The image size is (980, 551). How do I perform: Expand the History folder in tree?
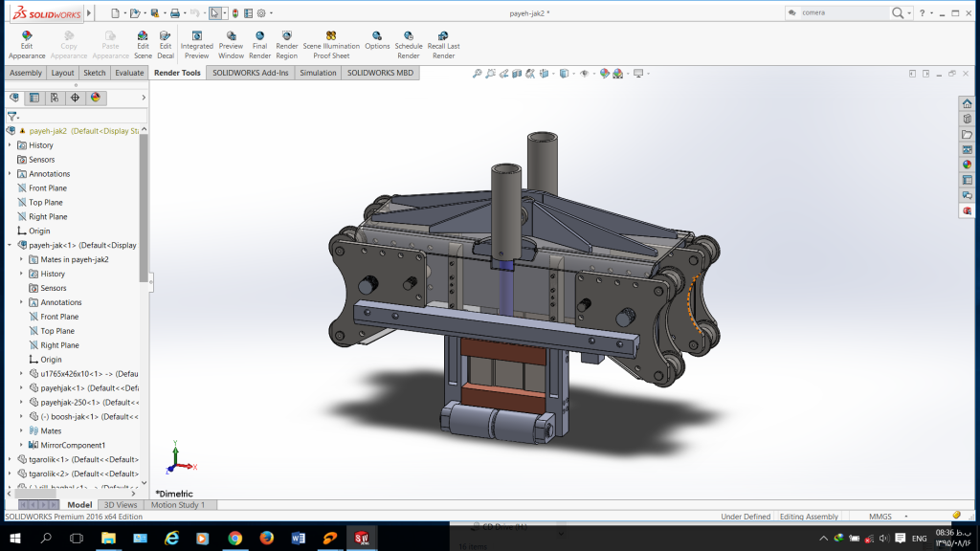click(x=10, y=145)
